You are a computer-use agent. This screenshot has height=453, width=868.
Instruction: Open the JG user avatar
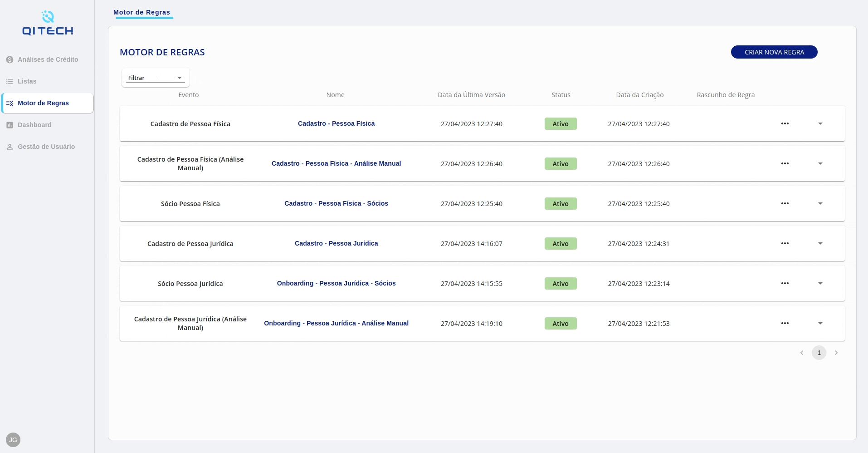coord(13,440)
